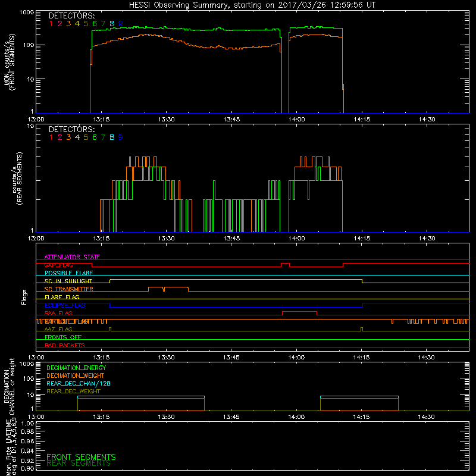
Task: Click 13:30 tick under rear segments plot
Action: 167,239
